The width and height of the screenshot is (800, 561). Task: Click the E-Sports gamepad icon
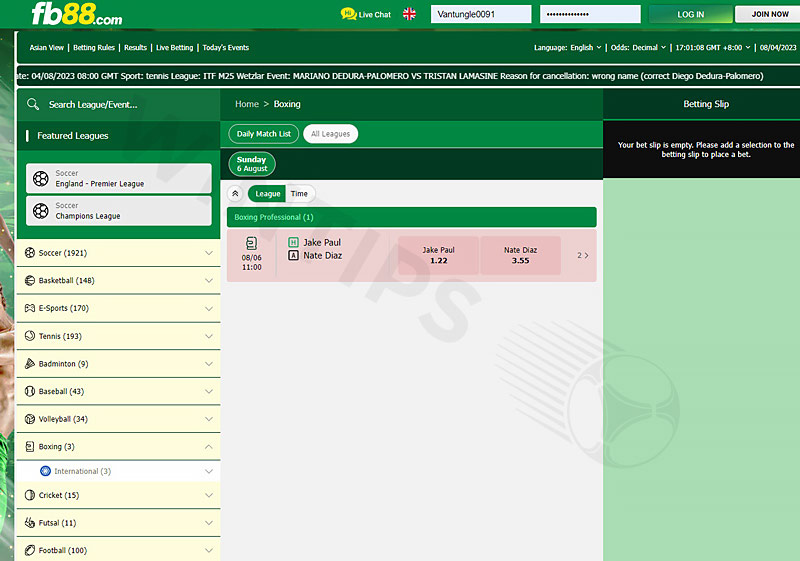point(30,308)
